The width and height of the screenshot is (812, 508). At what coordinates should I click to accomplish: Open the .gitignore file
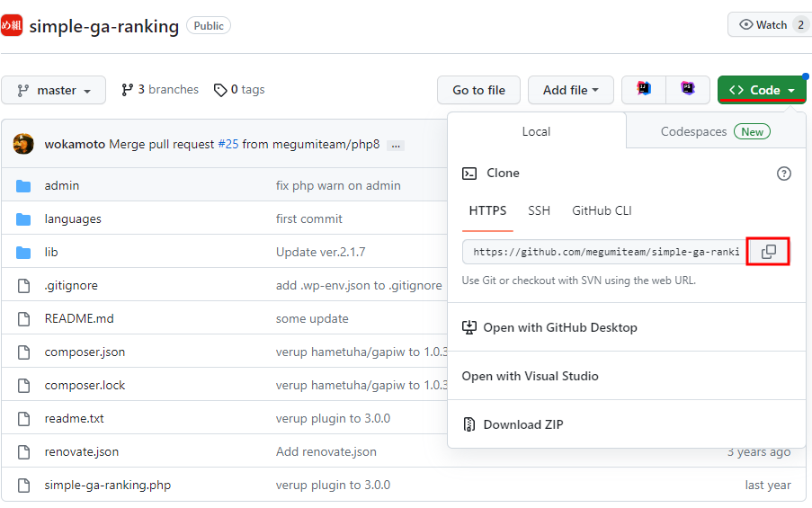tap(71, 285)
